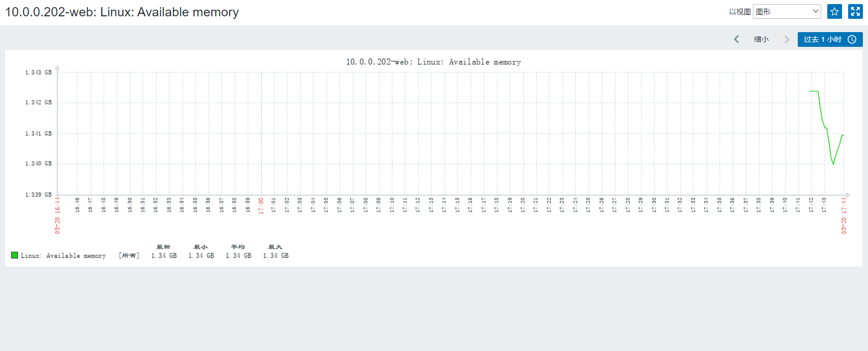Click the page title 10.0.0.202-web heading
This screenshot has width=868, height=351.
tap(122, 12)
